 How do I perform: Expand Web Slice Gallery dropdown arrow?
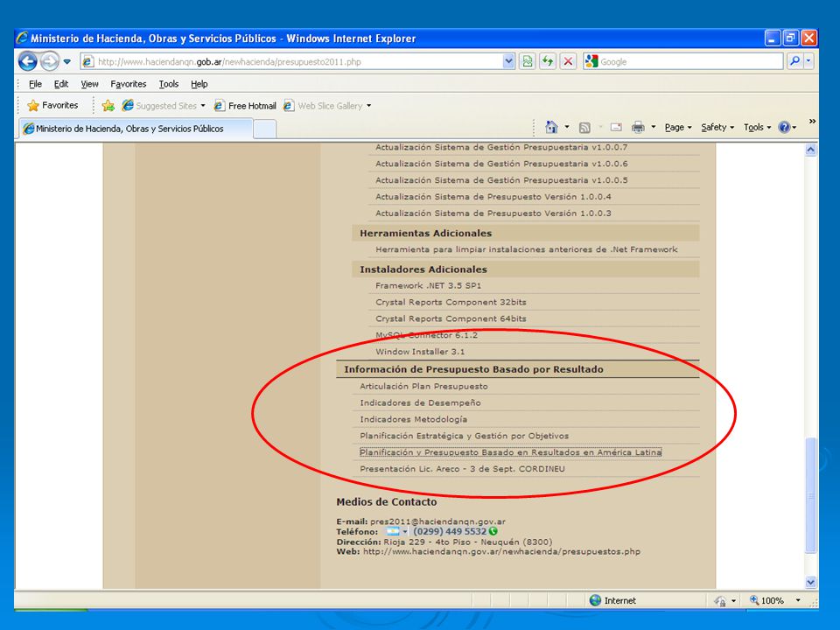[x=368, y=106]
